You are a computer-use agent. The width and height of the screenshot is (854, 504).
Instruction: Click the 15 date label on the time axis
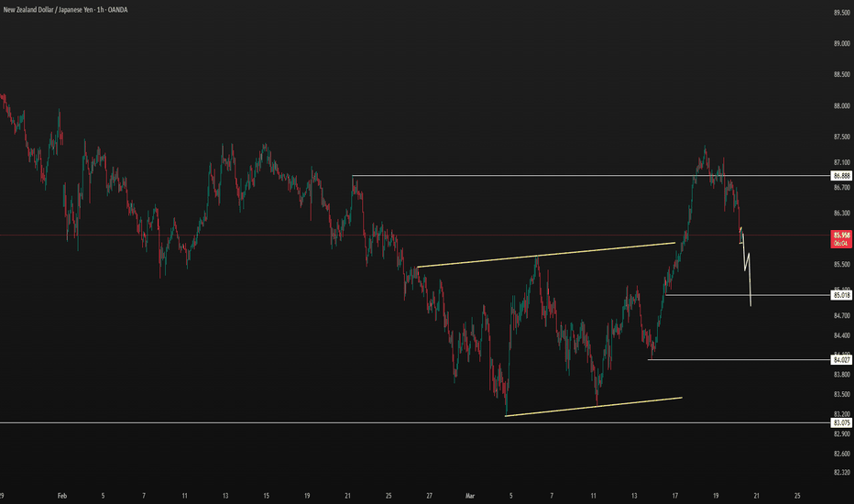coord(267,496)
